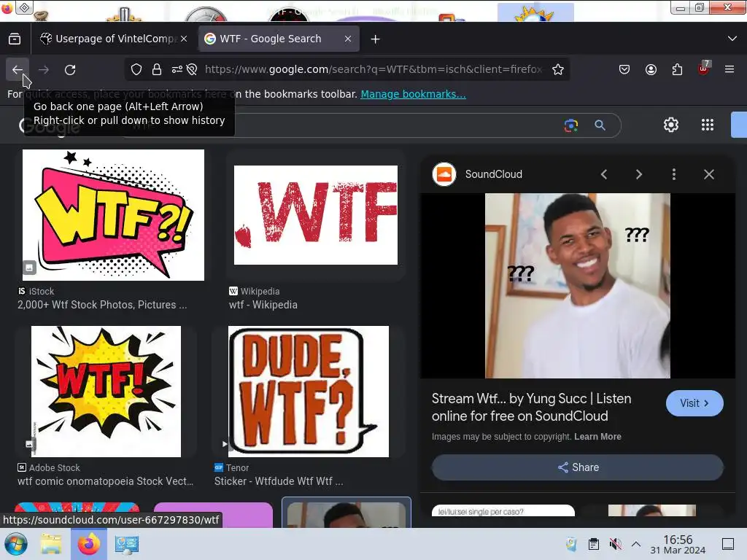Viewport: 747px width, 560px height.
Task: Open the Google apps grid
Action: pyautogui.click(x=708, y=125)
